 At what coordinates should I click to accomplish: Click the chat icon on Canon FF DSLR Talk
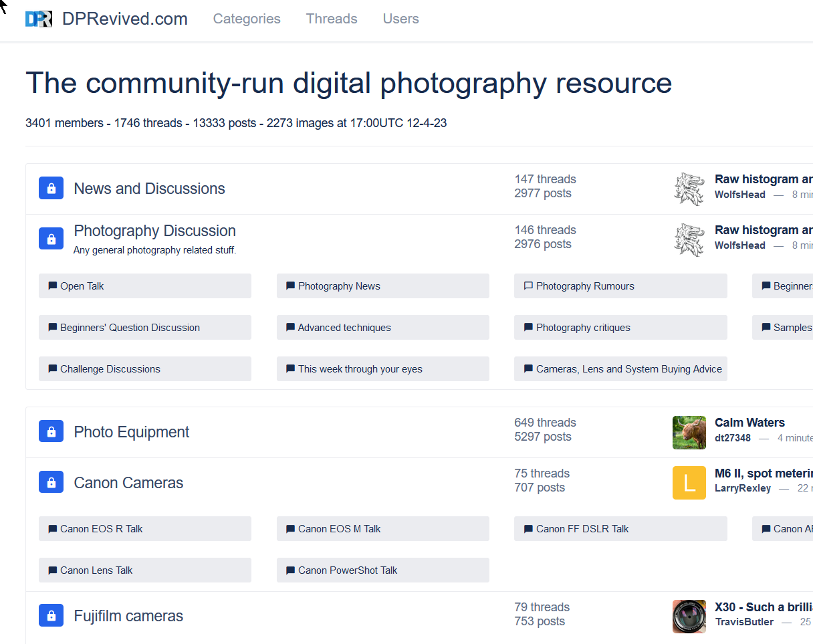(528, 529)
